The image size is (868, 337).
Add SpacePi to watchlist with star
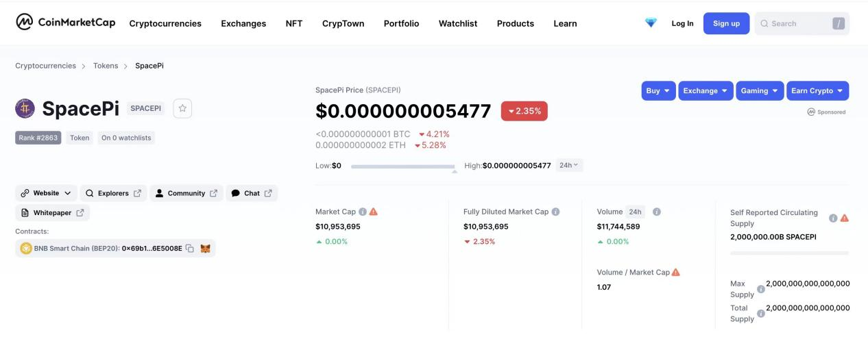[182, 108]
